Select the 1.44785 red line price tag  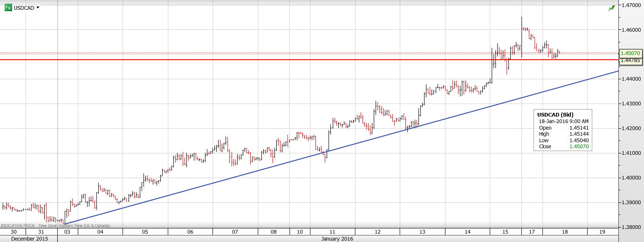point(630,60)
